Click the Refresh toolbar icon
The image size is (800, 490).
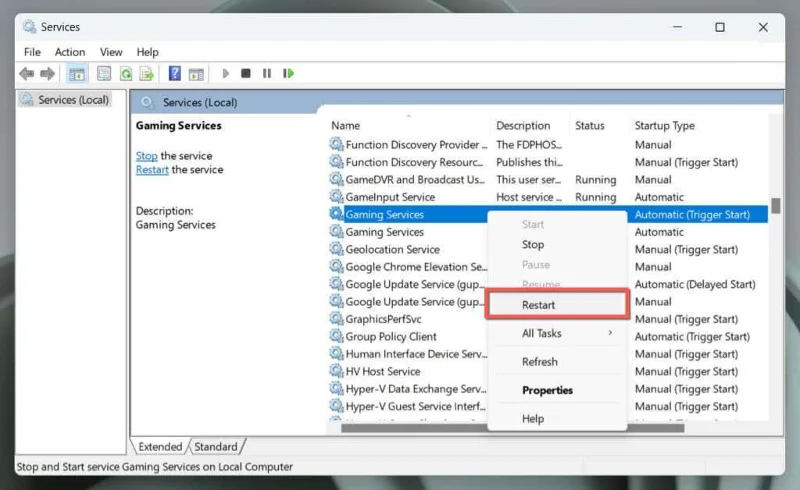click(x=126, y=73)
